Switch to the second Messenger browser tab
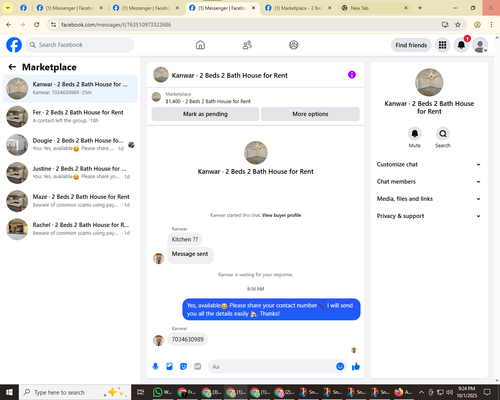The height and width of the screenshot is (400, 500). 147,8
